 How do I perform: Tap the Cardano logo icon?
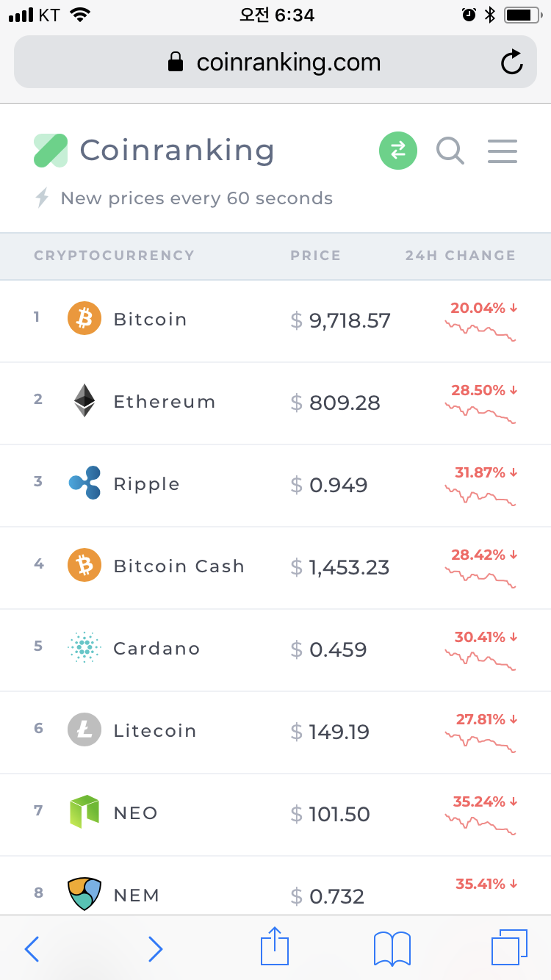(x=84, y=648)
